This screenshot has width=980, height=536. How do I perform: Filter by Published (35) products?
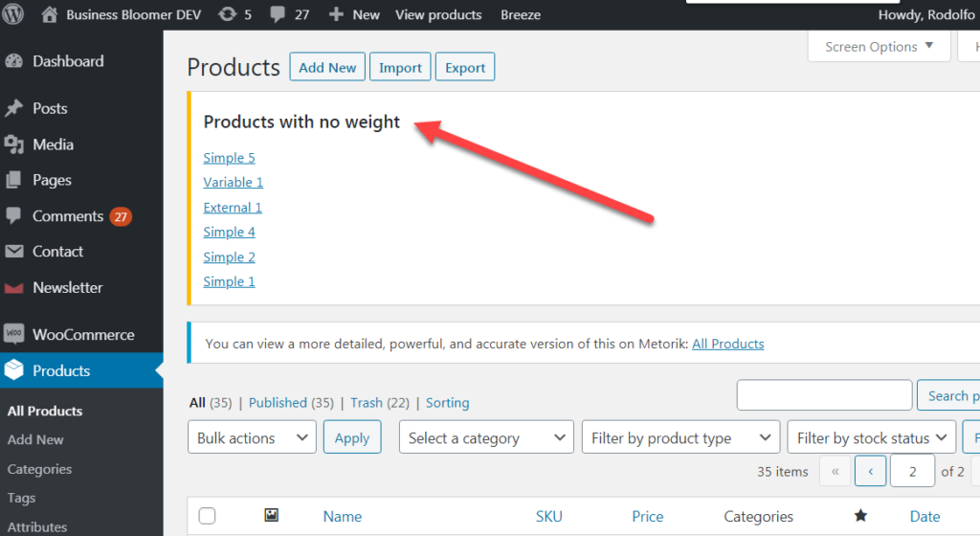[291, 403]
